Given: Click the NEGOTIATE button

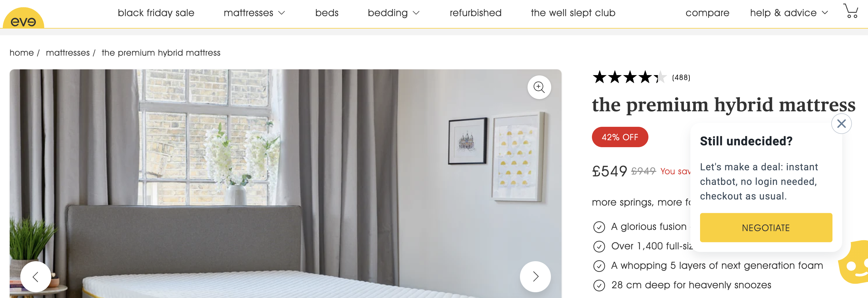Looking at the screenshot, I should (x=766, y=227).
